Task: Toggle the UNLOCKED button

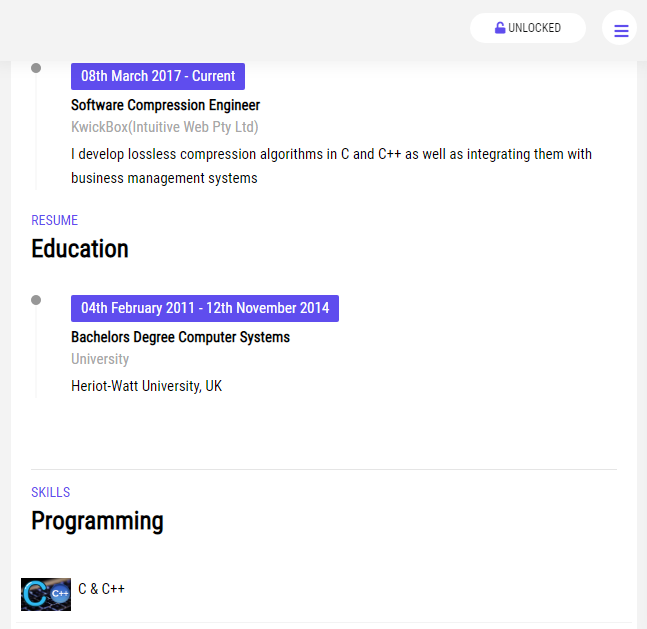Action: [528, 28]
